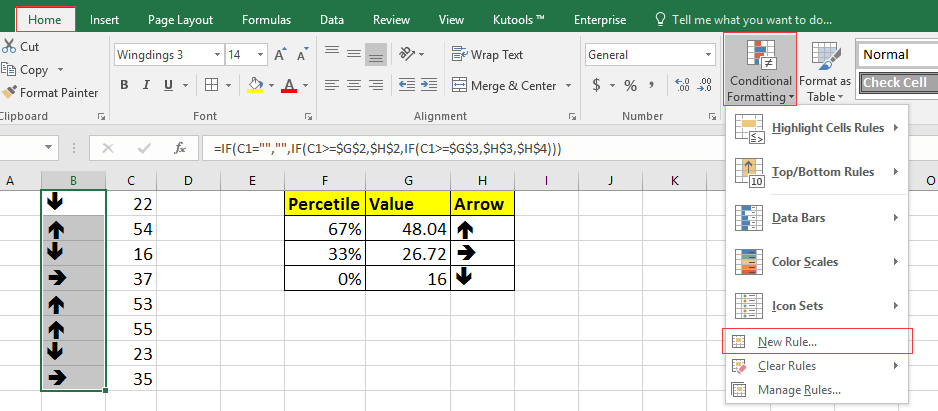Open Data Bars submenu

coord(818,218)
